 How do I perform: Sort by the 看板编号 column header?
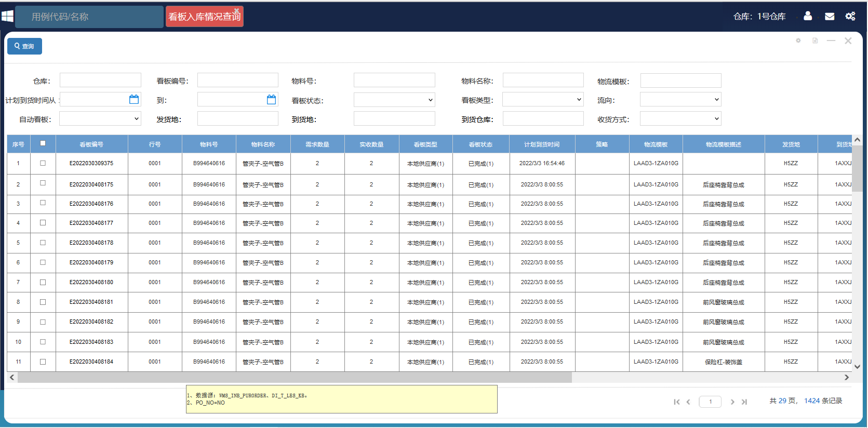[x=91, y=144]
